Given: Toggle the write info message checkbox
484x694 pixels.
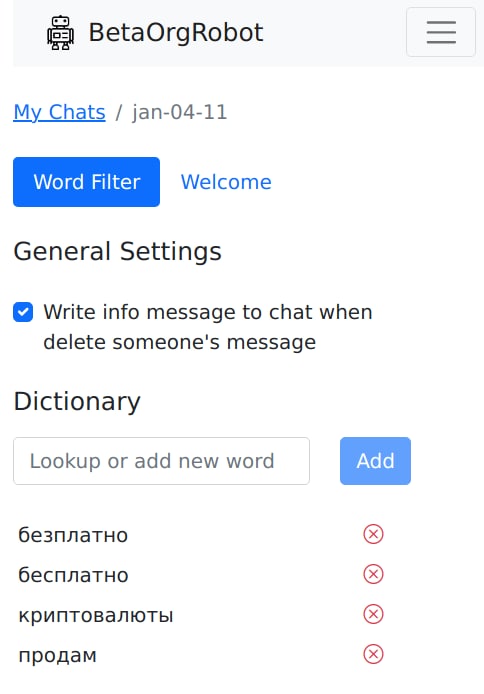Looking at the screenshot, I should (x=23, y=312).
